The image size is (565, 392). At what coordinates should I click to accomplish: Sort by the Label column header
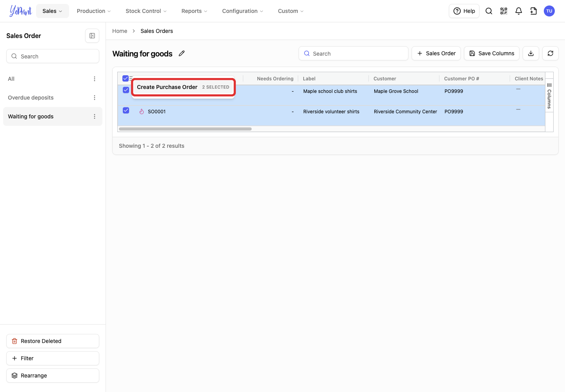pyautogui.click(x=309, y=79)
